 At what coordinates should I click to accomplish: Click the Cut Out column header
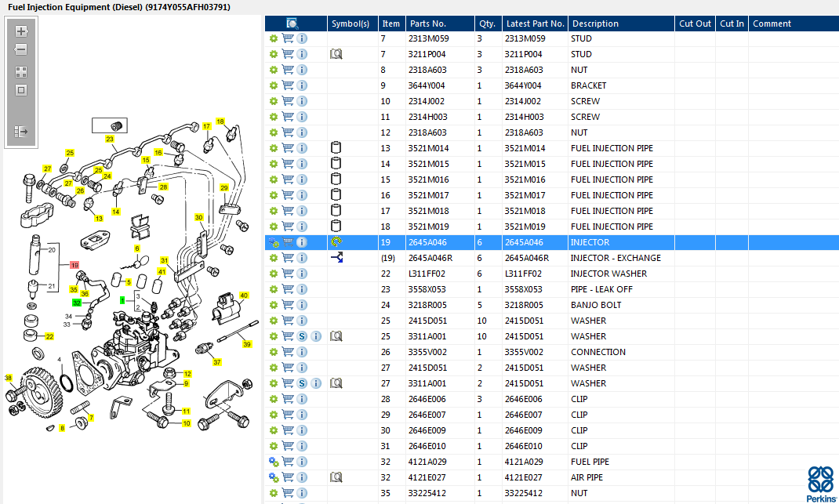(695, 24)
